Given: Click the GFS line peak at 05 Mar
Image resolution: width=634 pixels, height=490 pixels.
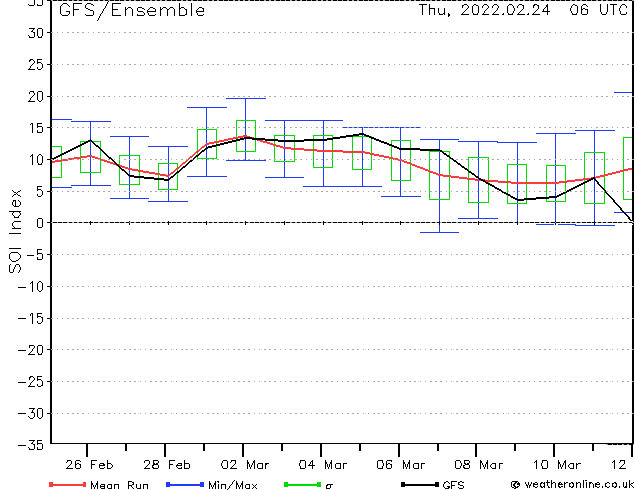Looking at the screenshot, I should click(x=362, y=134).
